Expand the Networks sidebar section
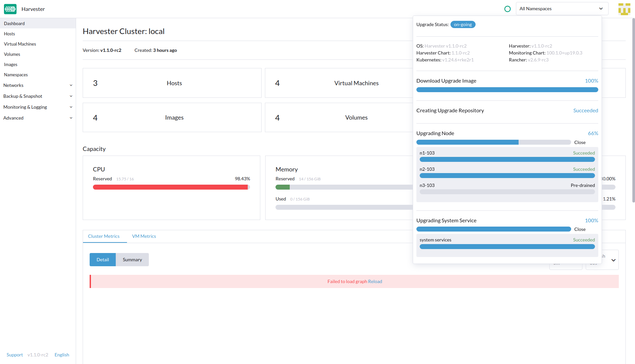635x364 pixels. tap(38, 85)
